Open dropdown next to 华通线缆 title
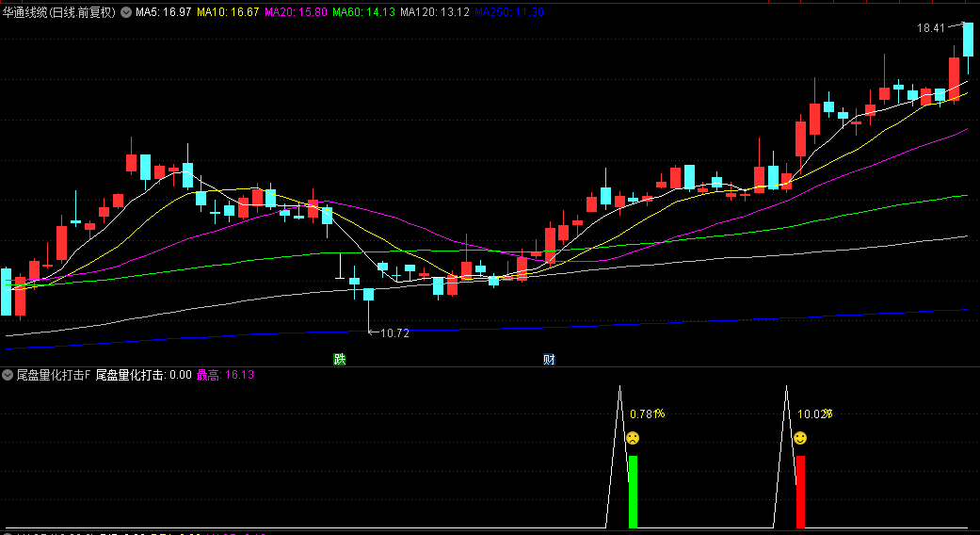Screen dimensions: 980x535 pyautogui.click(x=125, y=12)
